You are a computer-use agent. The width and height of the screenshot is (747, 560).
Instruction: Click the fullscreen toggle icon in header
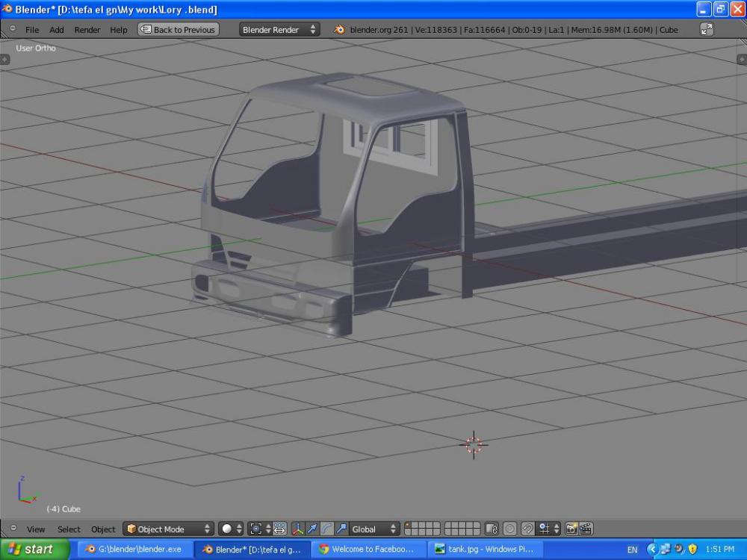707,30
